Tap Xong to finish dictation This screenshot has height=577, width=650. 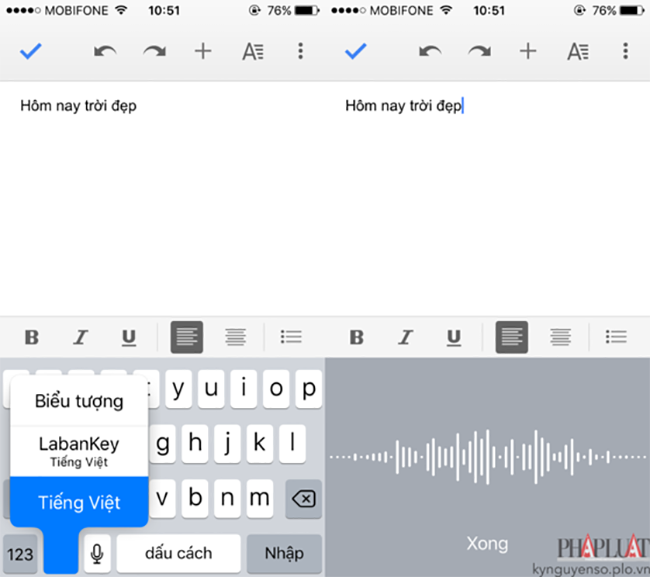click(x=487, y=544)
